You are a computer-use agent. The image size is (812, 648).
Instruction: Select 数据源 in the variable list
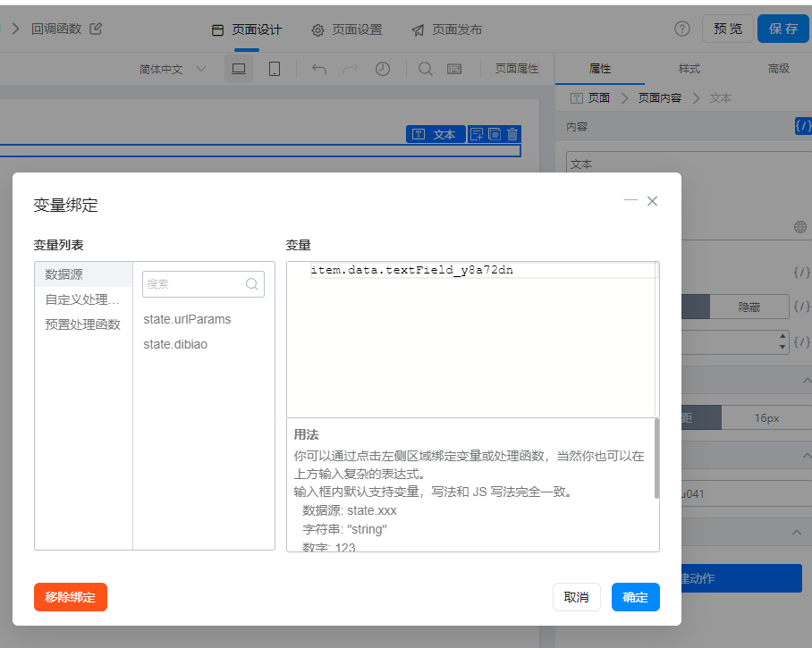[84, 274]
